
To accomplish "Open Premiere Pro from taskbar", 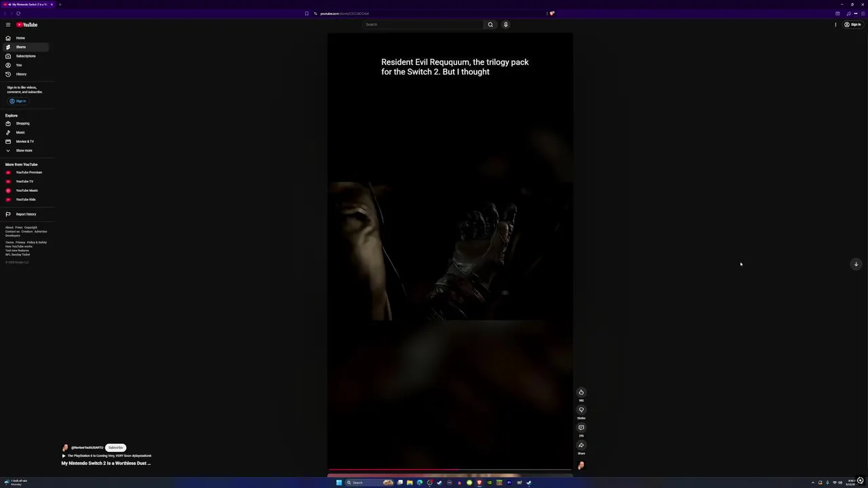I will click(509, 483).
